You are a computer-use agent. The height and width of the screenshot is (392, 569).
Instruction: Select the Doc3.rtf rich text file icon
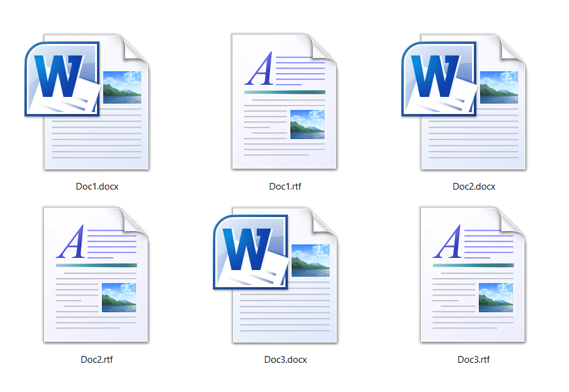coord(473,274)
